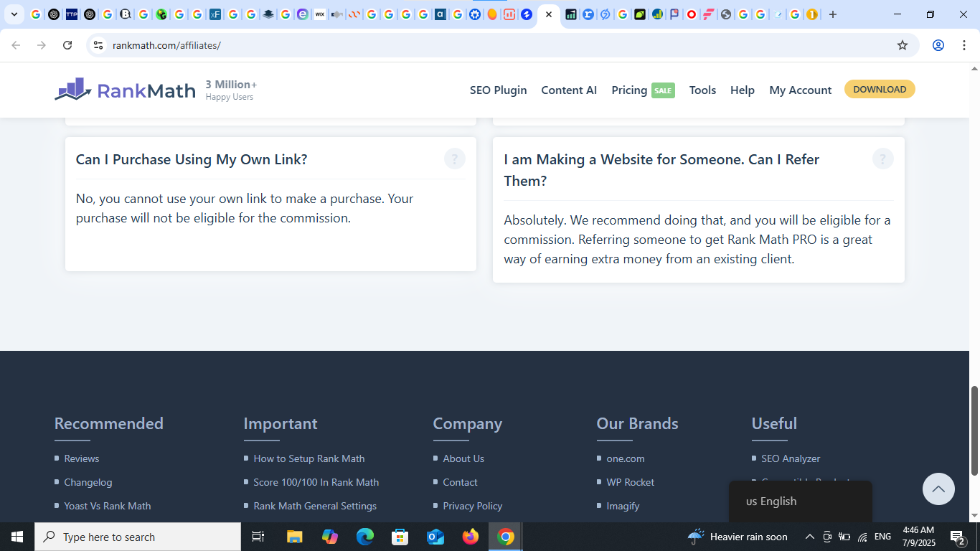Go forward to the next page
Image resolution: width=980 pixels, height=551 pixels.
point(42,45)
